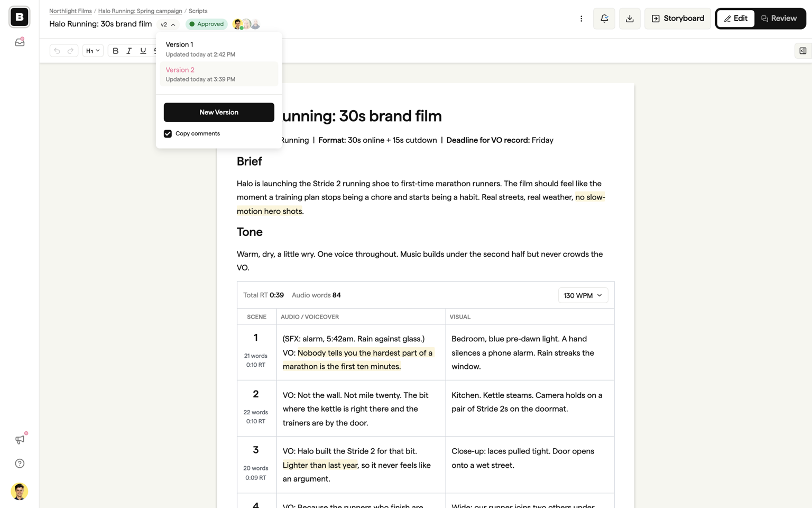
Task: Open the app home logo icon
Action: click(x=20, y=17)
